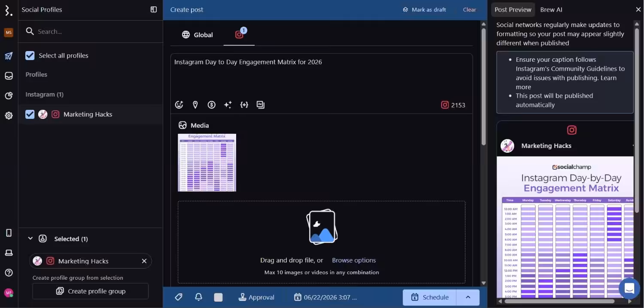644x308 pixels.
Task: Collapse the Selected (1) section
Action: click(30, 239)
